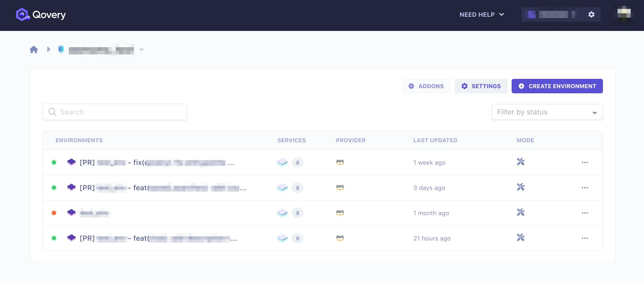The image size is (644, 283).
Task: Click services layers icon in 21 hours ago row
Action: point(282,238)
